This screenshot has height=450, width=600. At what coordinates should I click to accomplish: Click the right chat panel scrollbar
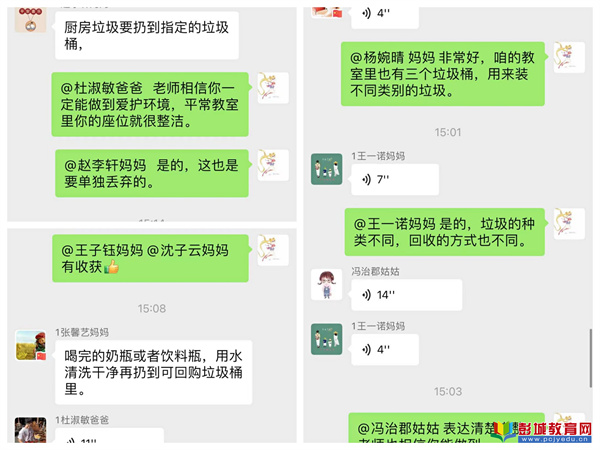coord(590,358)
